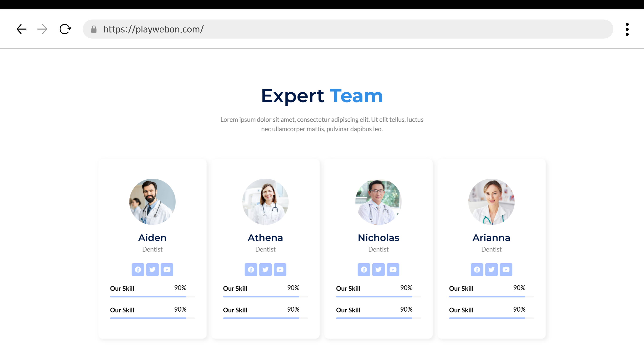Click Athena's YouTube icon
644x362 pixels.
[280, 270]
